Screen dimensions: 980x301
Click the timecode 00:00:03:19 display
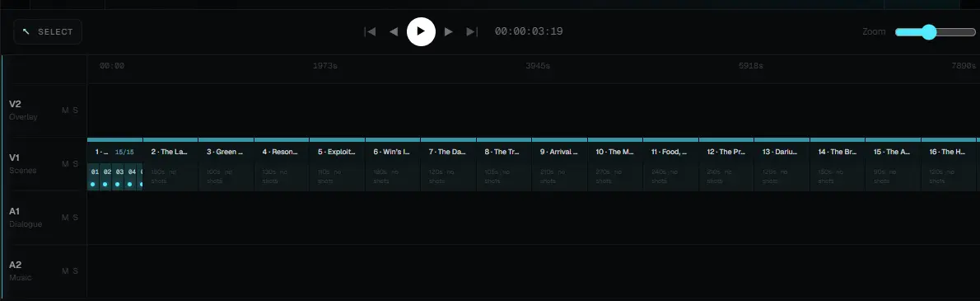[529, 31]
